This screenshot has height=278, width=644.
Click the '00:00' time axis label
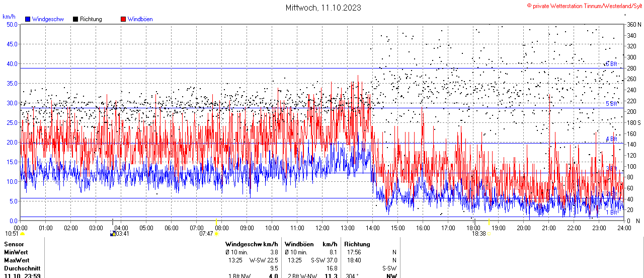click(20, 228)
